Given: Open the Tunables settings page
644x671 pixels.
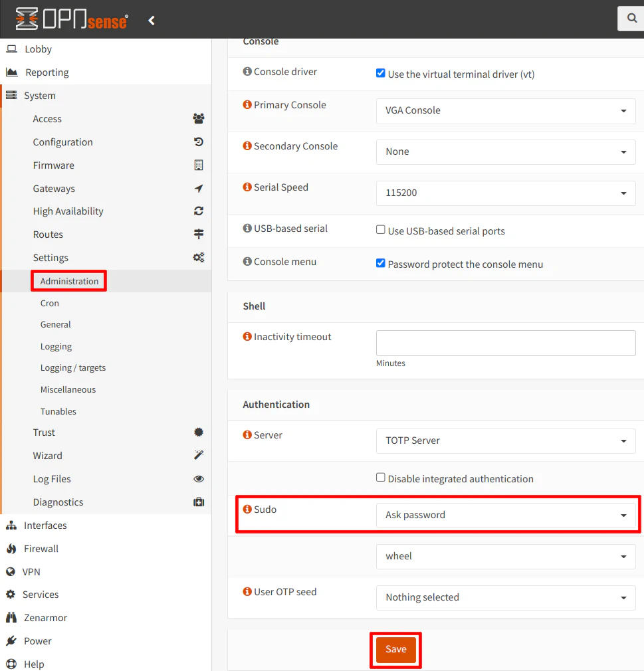Looking at the screenshot, I should click(x=58, y=412).
